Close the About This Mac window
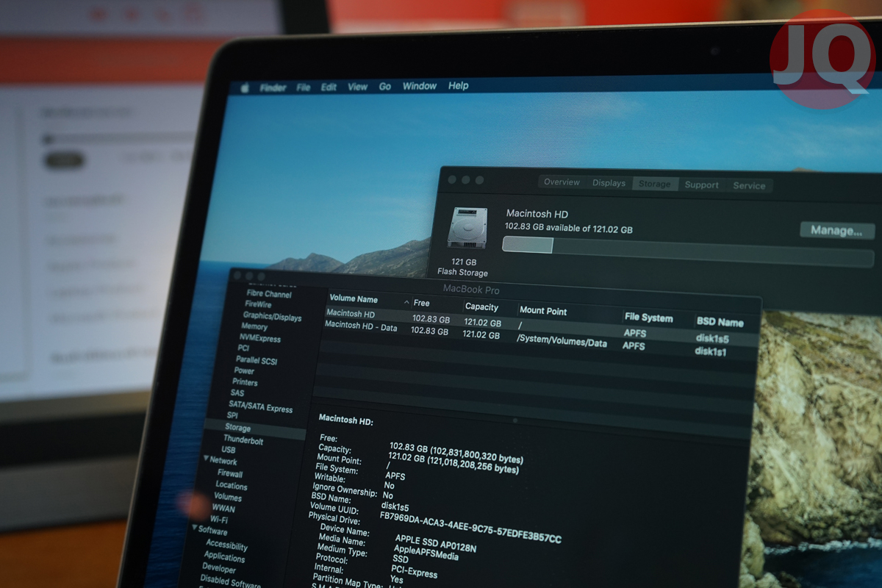The image size is (882, 588). 452,179
